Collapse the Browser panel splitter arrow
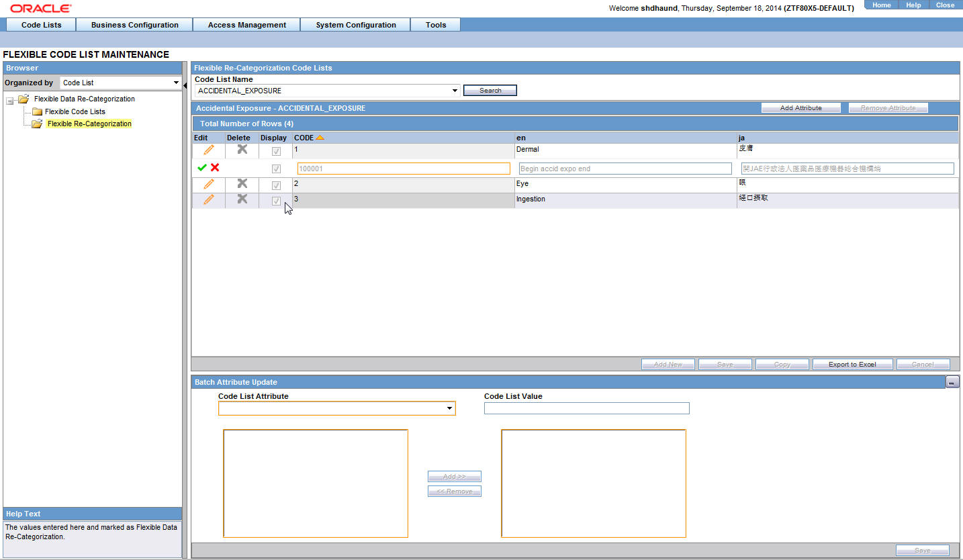 185,85
